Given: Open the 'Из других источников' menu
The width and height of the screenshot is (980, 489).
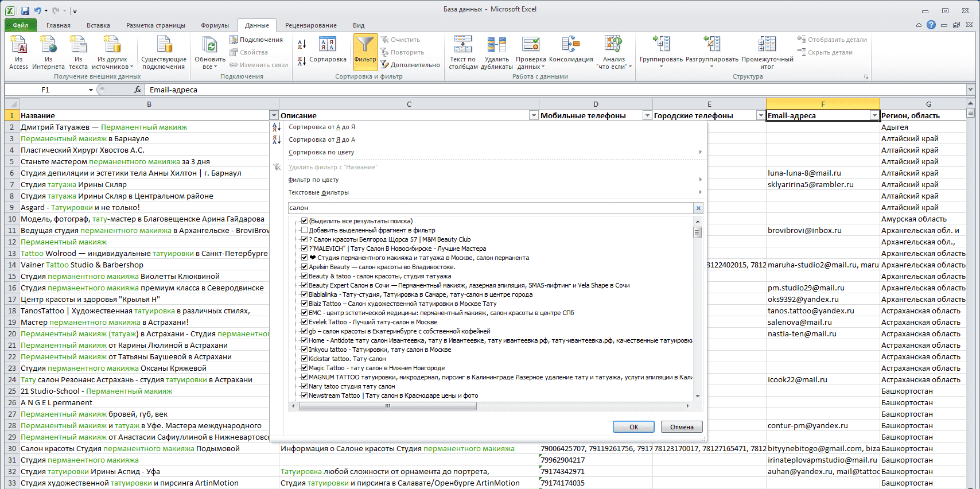Looking at the screenshot, I should tap(112, 52).
